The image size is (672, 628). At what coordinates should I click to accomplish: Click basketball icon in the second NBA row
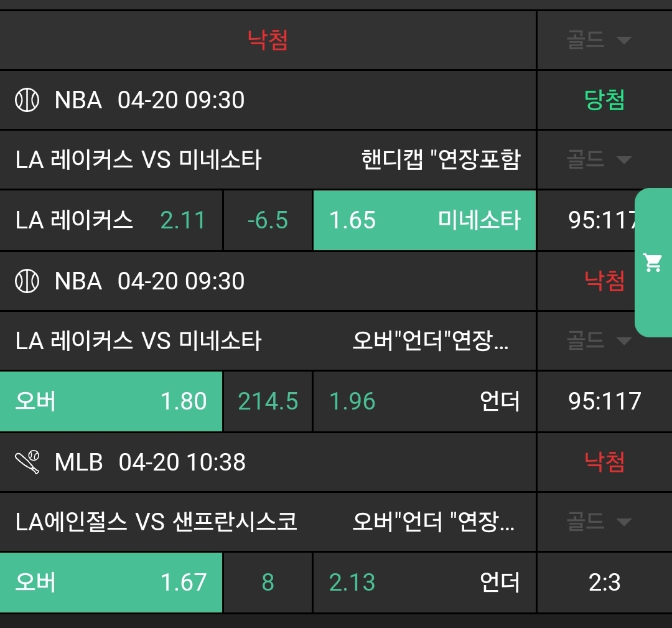click(x=27, y=281)
